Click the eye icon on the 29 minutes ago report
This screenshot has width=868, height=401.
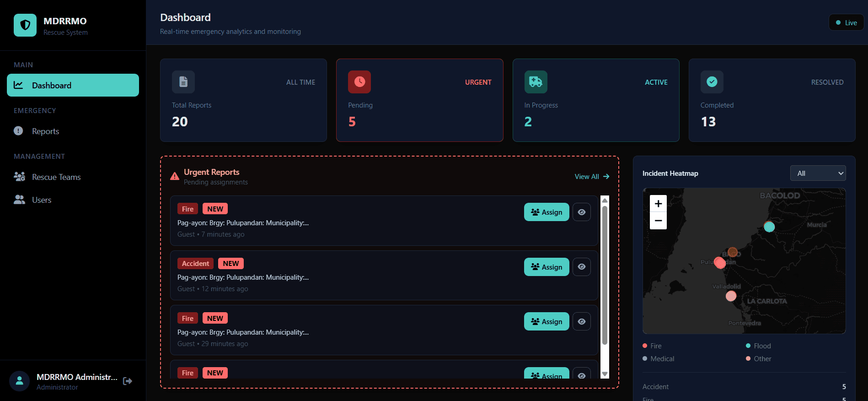coord(582,321)
